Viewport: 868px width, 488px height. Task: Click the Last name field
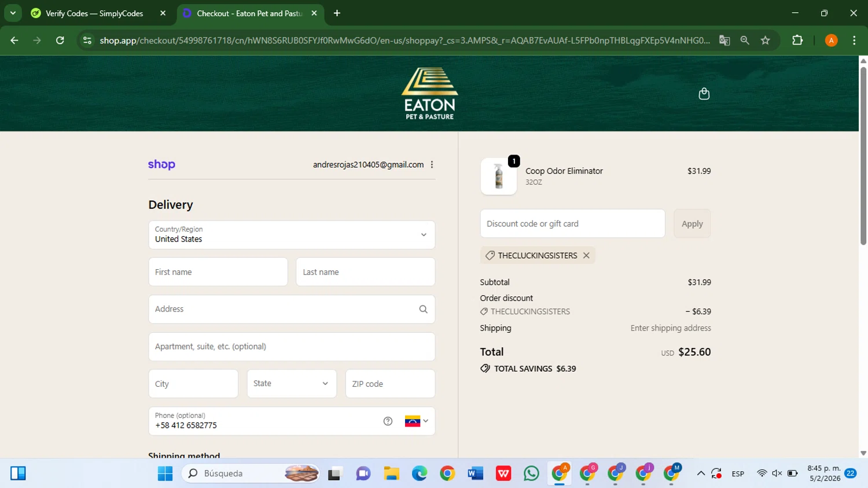click(x=366, y=272)
